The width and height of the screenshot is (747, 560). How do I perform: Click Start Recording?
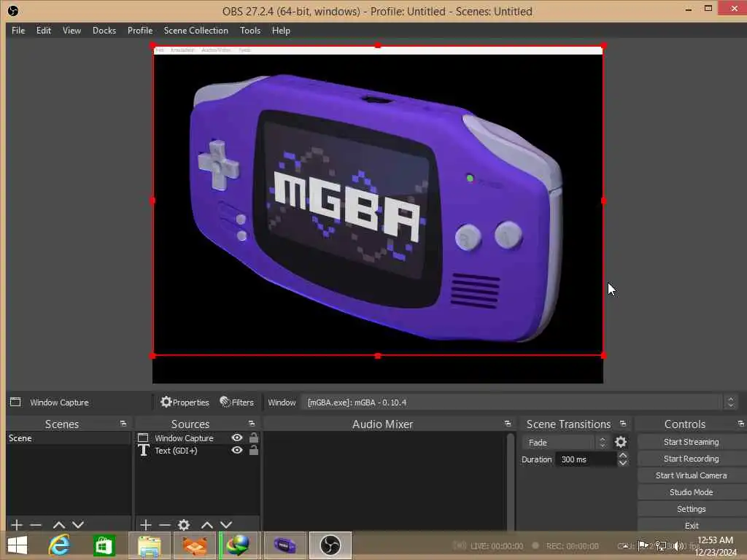point(692,459)
